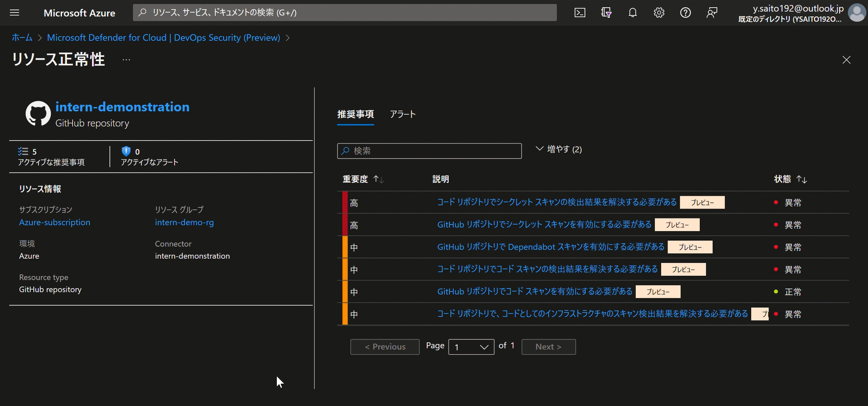
Task: Click the high severity color bar indicator
Action: coord(344,202)
